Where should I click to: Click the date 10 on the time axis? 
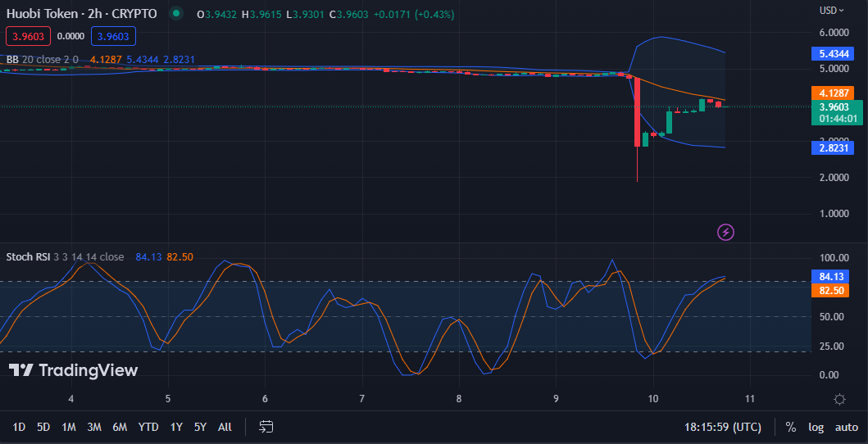(x=653, y=399)
